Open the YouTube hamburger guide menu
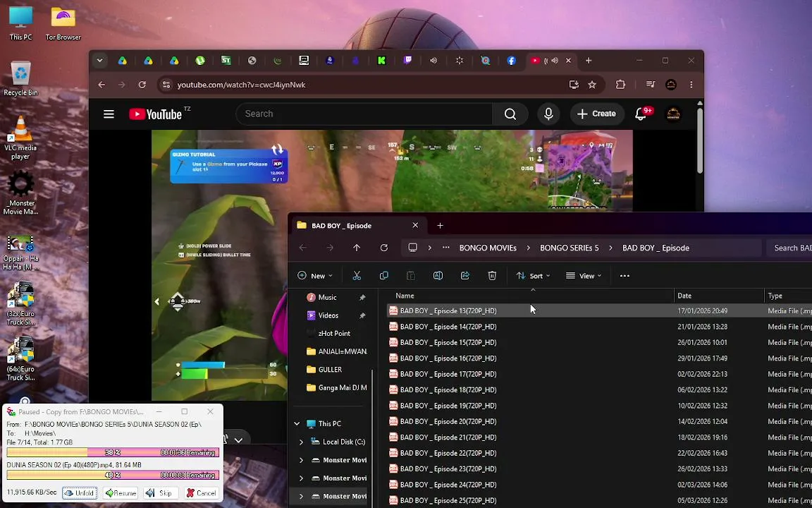The height and width of the screenshot is (508, 812). [x=109, y=114]
